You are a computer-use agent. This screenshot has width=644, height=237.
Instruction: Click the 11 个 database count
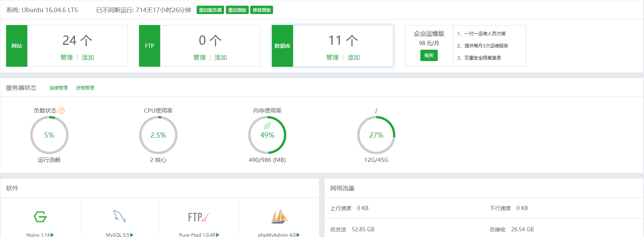tap(343, 40)
